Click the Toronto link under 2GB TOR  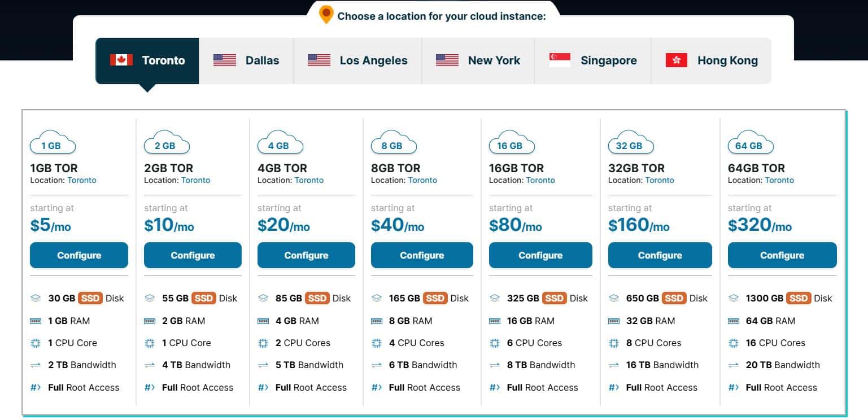click(195, 180)
